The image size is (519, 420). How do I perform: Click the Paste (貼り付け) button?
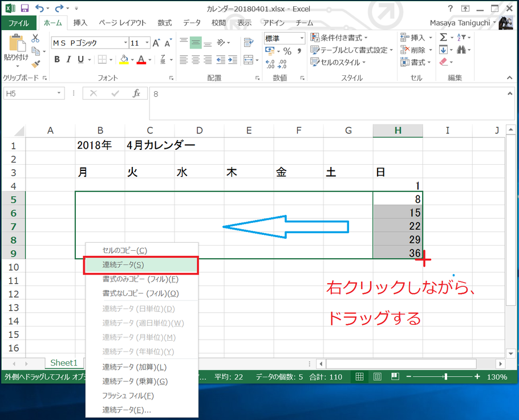(16, 50)
